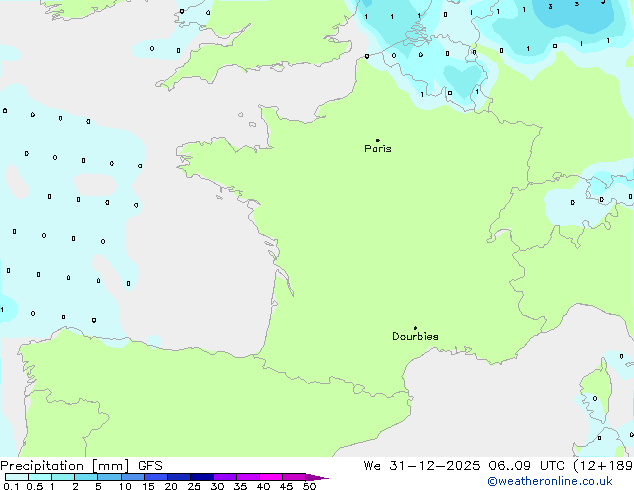Click the 45–50 mm legend swatch

[x=294, y=477]
